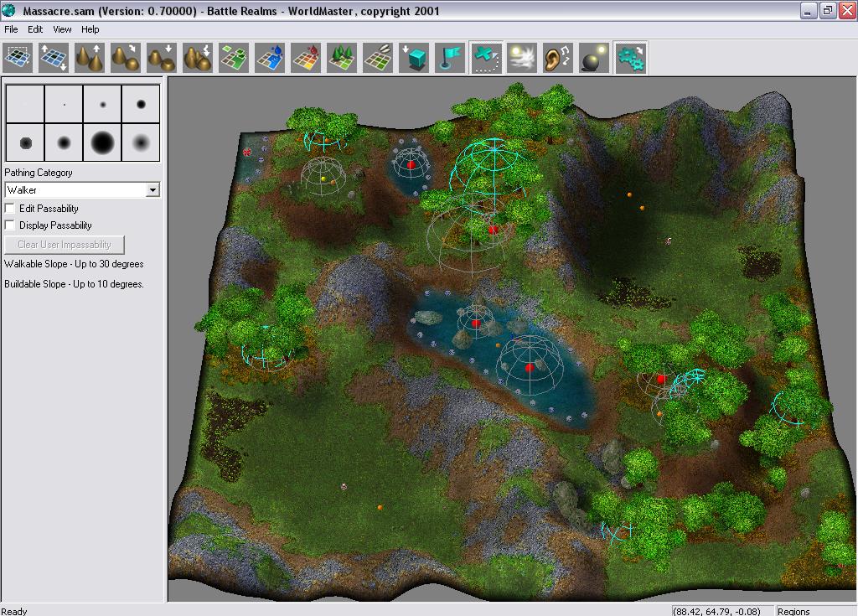
Task: Open the teal gears settings tool
Action: click(630, 58)
